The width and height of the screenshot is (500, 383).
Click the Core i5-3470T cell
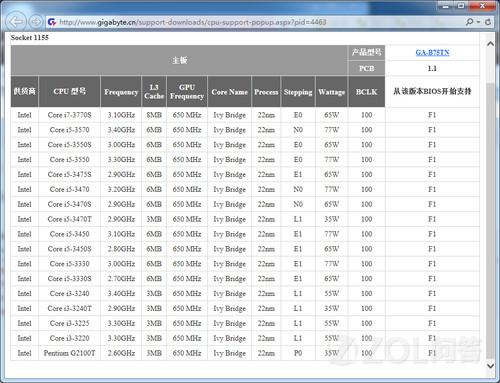(x=69, y=219)
